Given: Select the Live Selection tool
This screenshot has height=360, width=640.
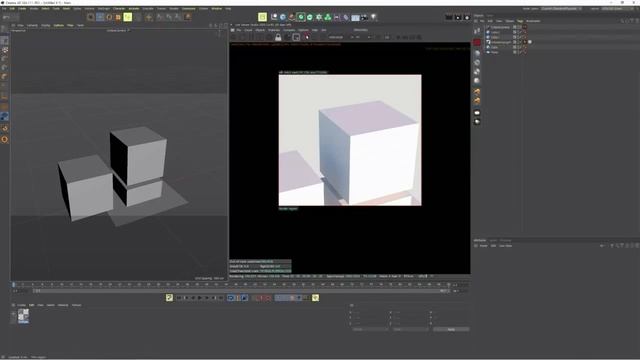Looking at the screenshot, I should pyautogui.click(x=91, y=17).
